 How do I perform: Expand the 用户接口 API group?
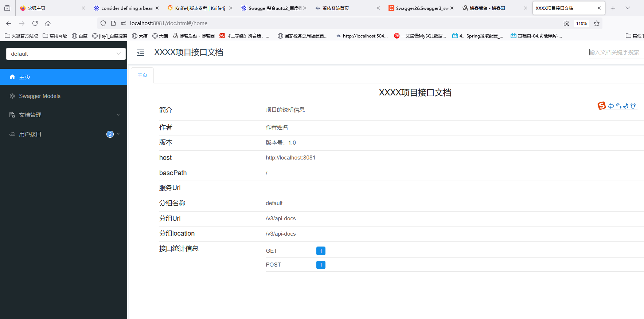[64, 134]
